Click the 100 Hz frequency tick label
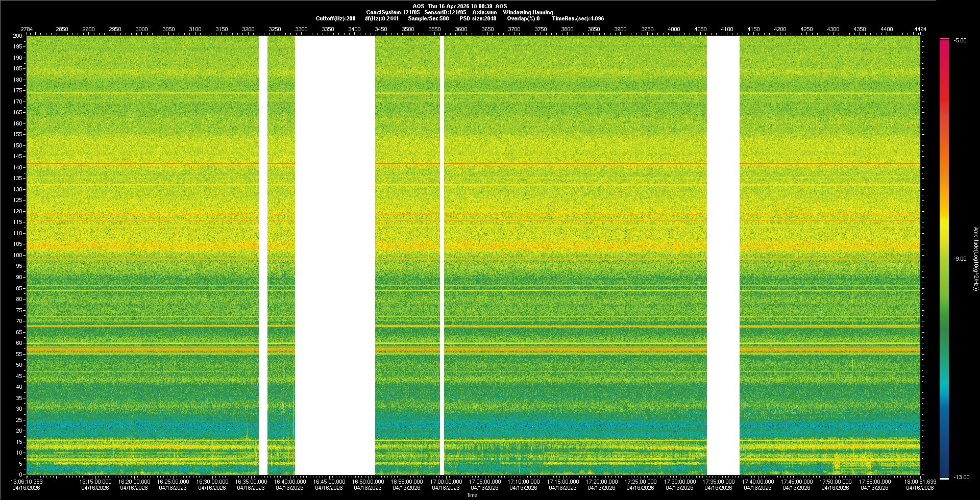 [17, 255]
